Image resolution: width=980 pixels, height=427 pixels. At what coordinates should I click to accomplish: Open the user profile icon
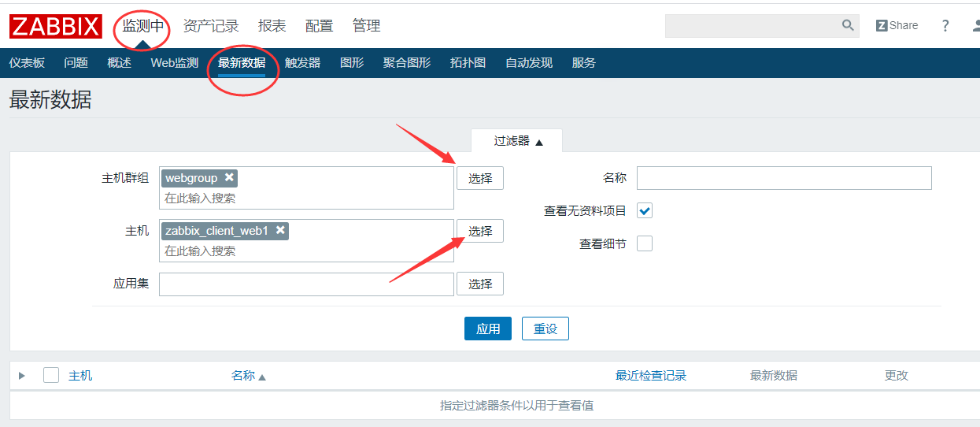click(975, 25)
